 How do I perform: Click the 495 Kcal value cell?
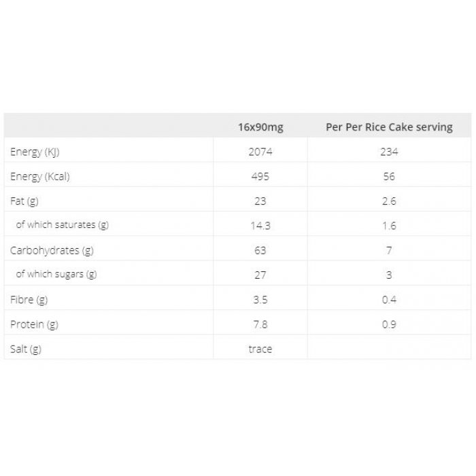[260, 176]
